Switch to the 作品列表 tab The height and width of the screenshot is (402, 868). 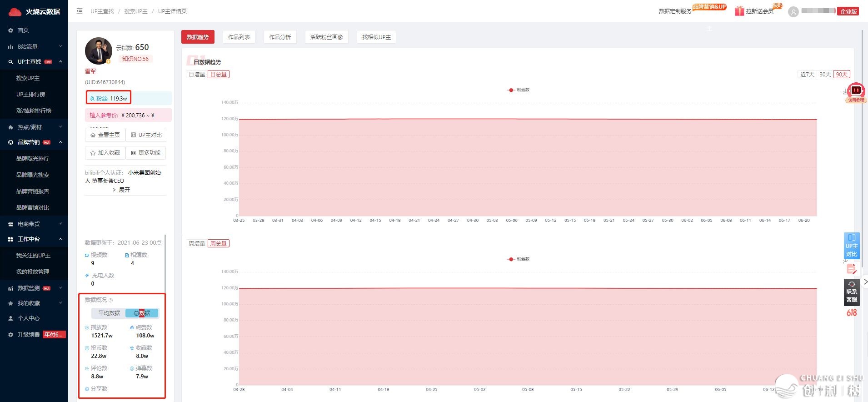239,37
